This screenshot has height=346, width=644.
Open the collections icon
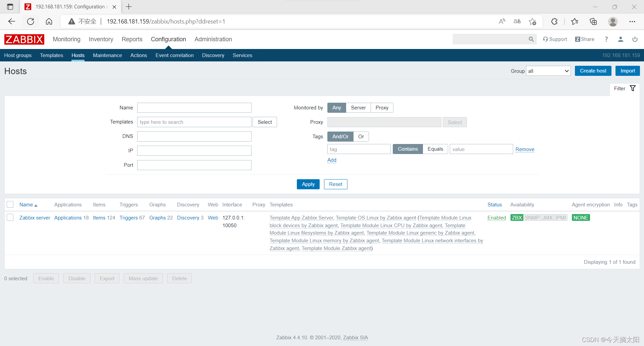[593, 21]
